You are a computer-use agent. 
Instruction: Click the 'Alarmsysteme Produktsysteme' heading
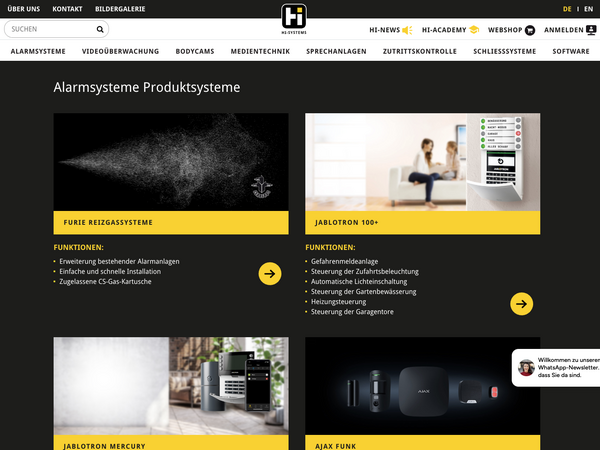pos(147,87)
